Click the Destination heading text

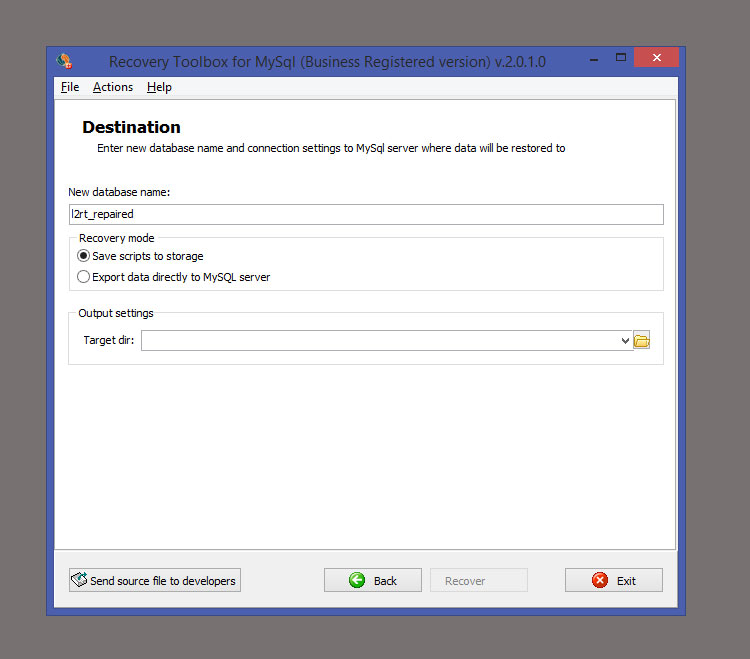click(132, 127)
